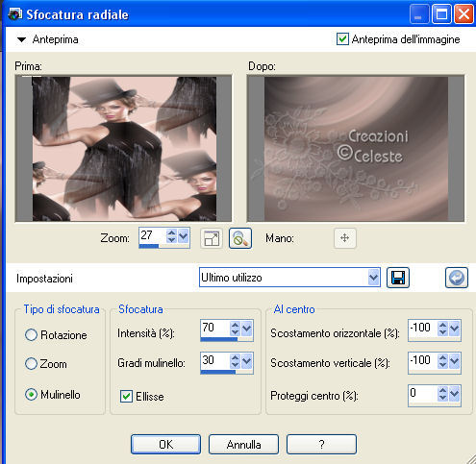Click the Mano pan navigation icon

(344, 238)
